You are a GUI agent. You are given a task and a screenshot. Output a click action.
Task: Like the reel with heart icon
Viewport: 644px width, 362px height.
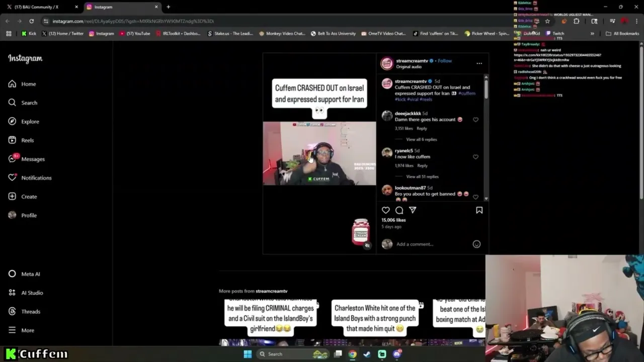[x=386, y=210]
